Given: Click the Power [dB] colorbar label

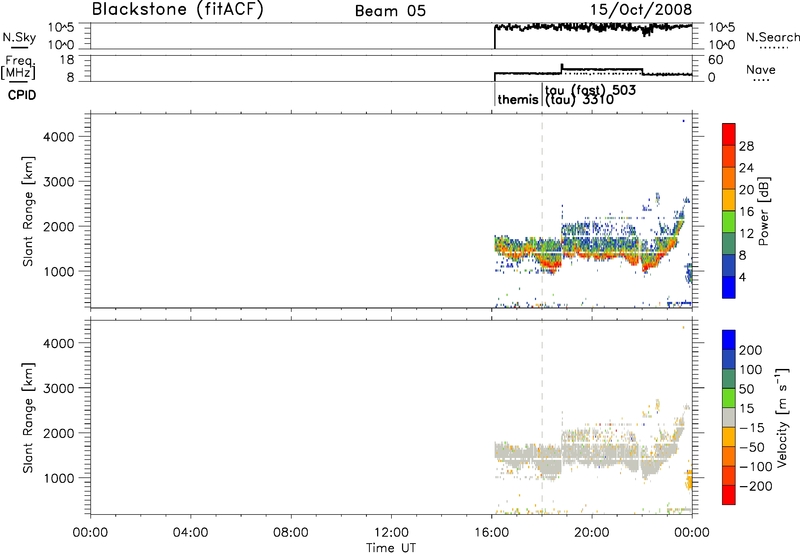Looking at the screenshot, I should pyautogui.click(x=763, y=211).
